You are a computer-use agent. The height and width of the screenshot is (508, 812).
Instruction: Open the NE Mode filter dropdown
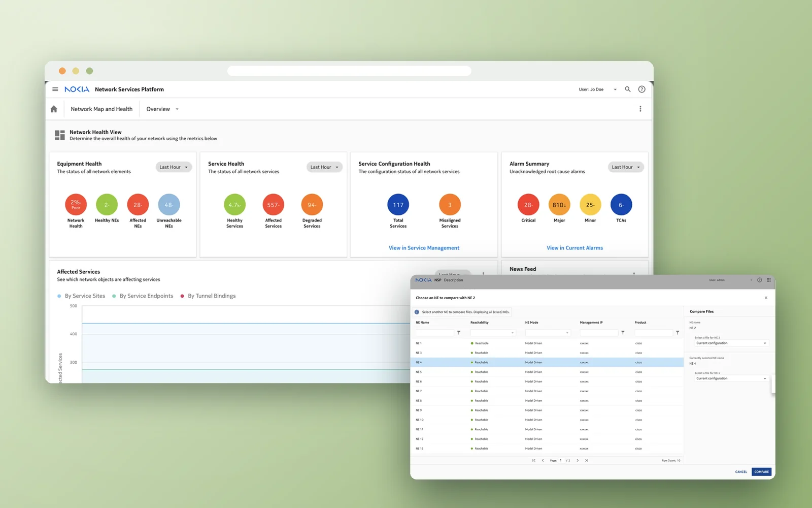548,333
